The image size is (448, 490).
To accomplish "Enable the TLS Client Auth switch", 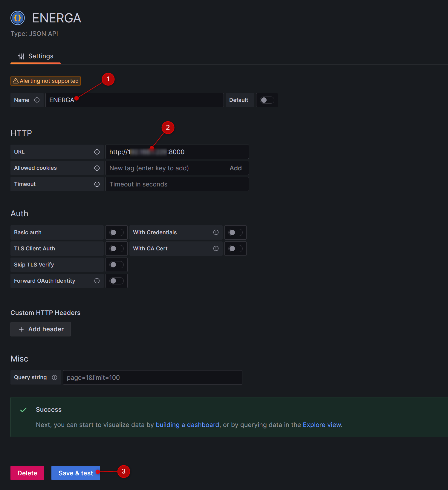I will point(116,249).
